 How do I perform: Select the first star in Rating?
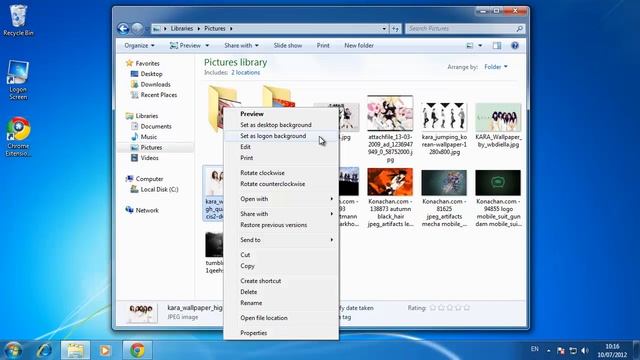tap(433, 308)
